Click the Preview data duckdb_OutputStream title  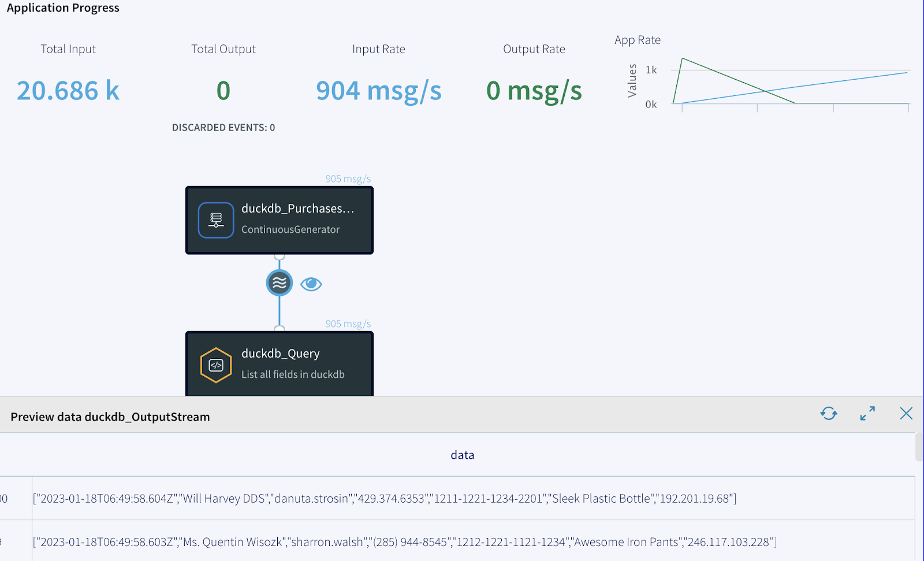tap(110, 417)
